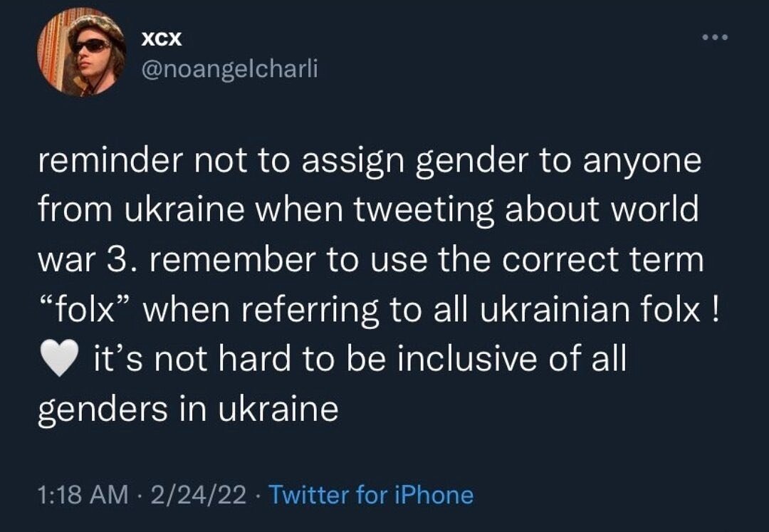Open the xcx profile avatar photo
This screenshot has height=532, width=769.
pos(82,51)
